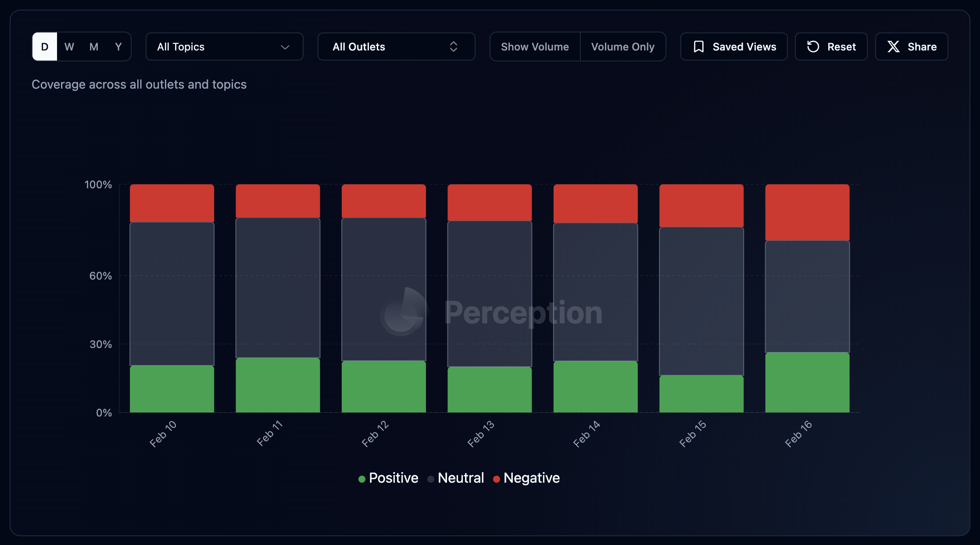Image resolution: width=980 pixels, height=545 pixels.
Task: Select the D daily interval
Action: [x=45, y=47]
